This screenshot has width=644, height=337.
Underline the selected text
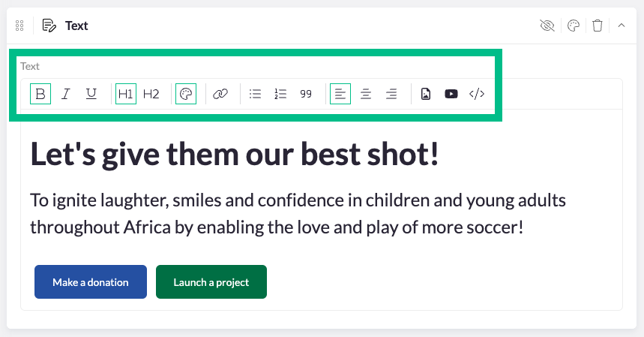tap(91, 94)
